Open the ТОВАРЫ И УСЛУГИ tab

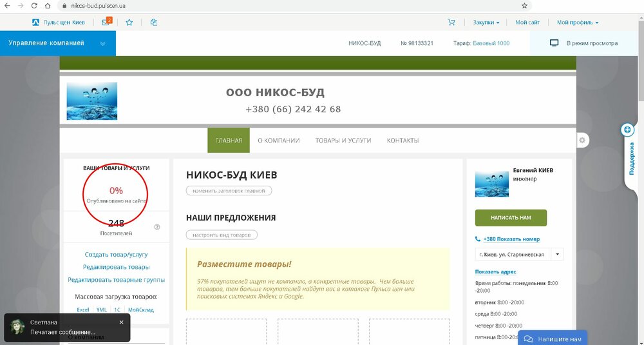pyautogui.click(x=343, y=140)
